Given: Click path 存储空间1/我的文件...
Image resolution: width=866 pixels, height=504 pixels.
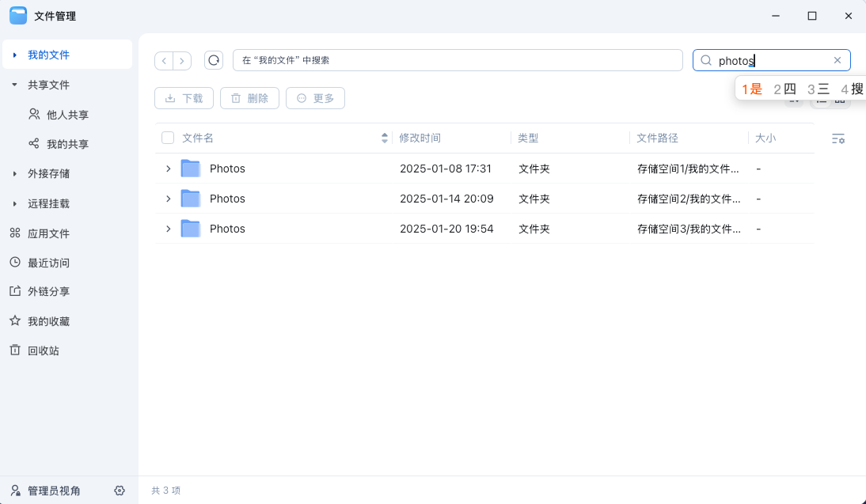Looking at the screenshot, I should pos(688,169).
